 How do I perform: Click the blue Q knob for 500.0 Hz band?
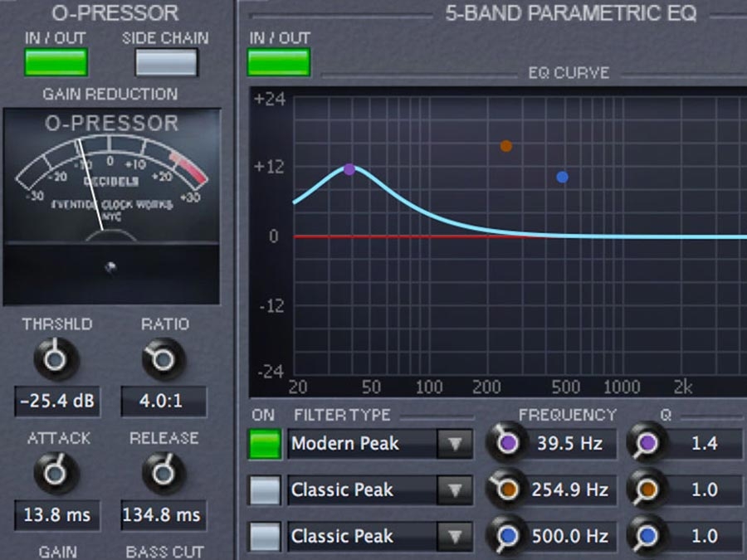click(x=647, y=536)
